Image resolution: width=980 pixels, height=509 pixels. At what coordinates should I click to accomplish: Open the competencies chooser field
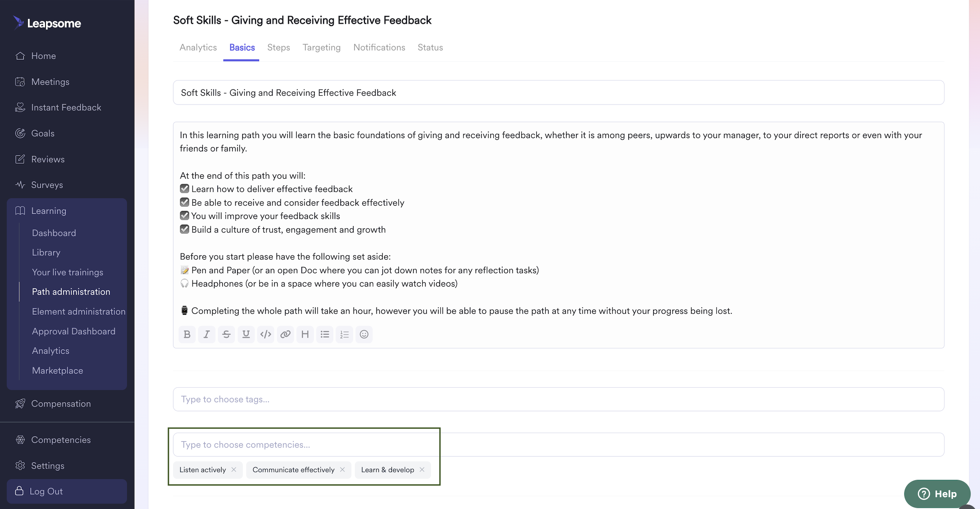[x=558, y=445]
